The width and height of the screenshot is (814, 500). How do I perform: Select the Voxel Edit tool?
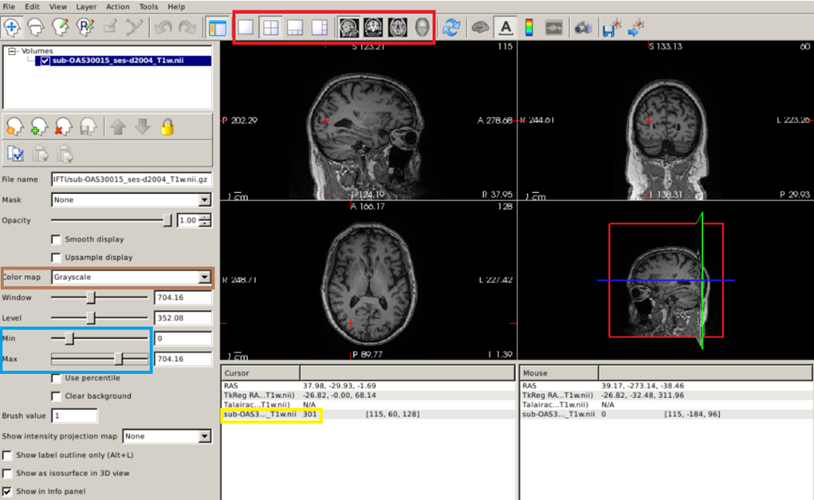(60, 28)
